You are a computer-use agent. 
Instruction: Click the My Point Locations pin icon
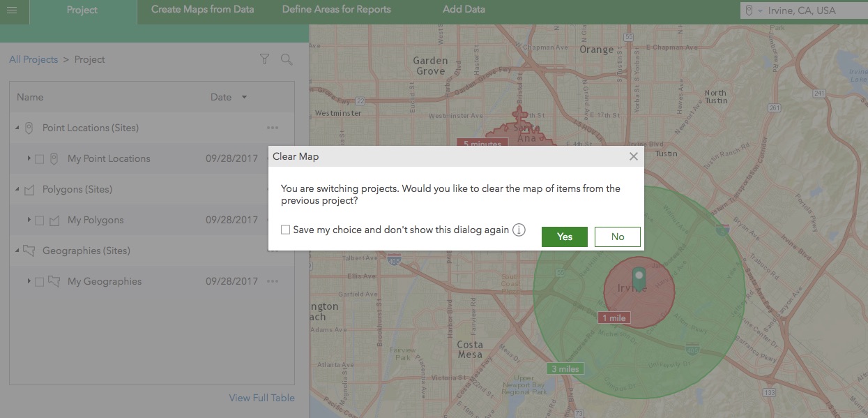tap(54, 158)
